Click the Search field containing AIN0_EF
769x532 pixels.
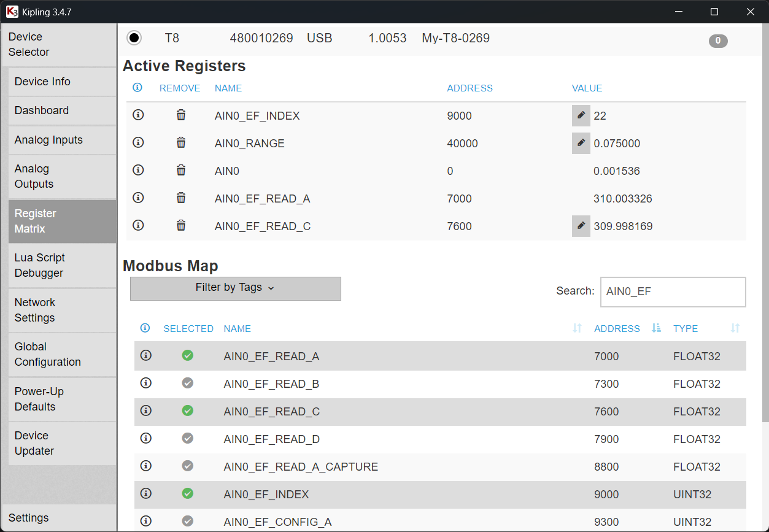pos(673,291)
